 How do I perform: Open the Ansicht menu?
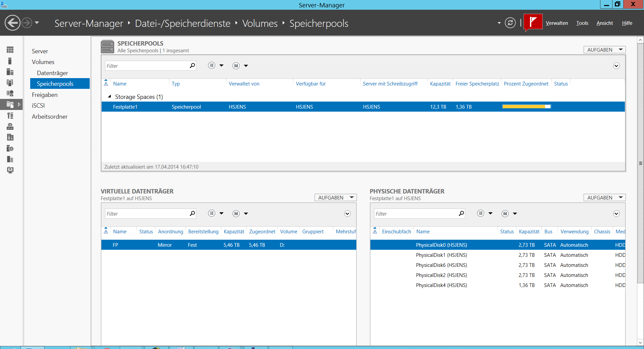tap(604, 23)
